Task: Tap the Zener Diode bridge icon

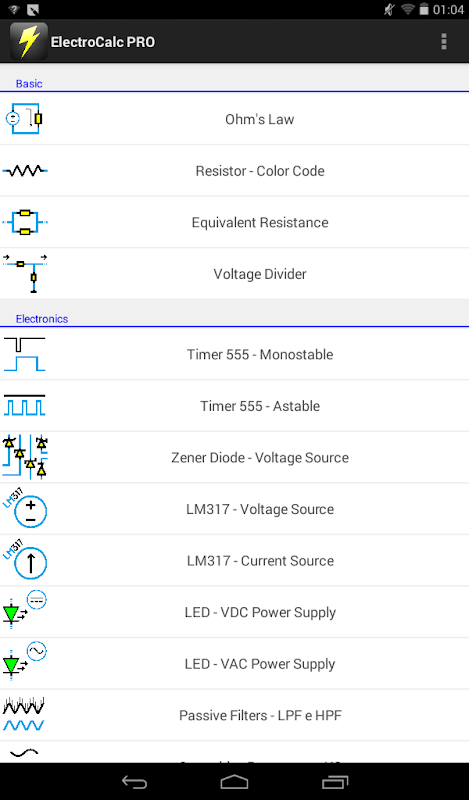Action: coord(25,457)
